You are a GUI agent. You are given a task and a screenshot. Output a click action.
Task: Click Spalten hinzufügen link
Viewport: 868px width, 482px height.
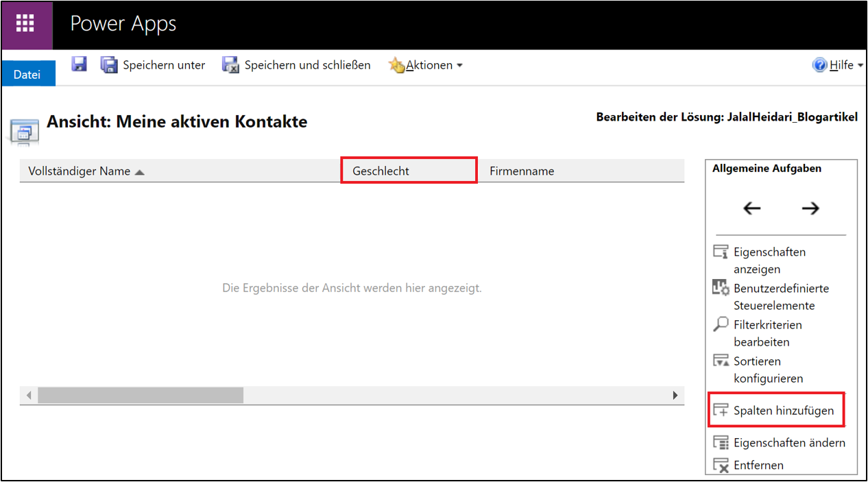point(784,411)
